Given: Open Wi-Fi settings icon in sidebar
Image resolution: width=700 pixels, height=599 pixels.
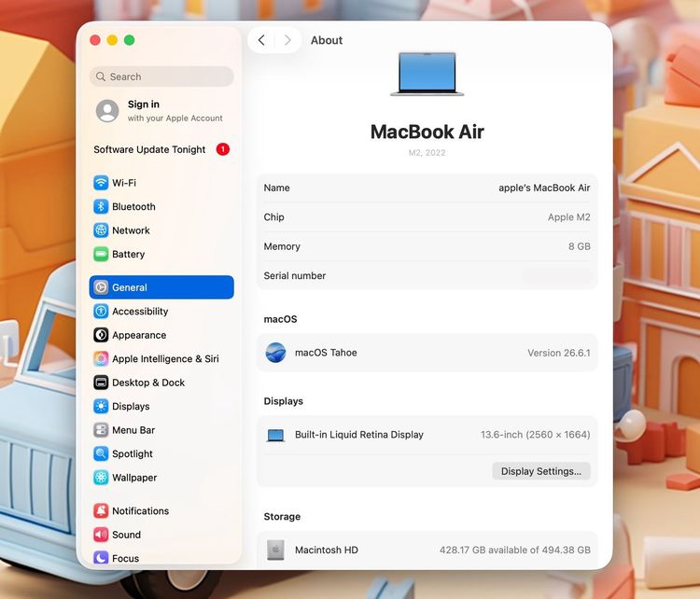Looking at the screenshot, I should pos(101,183).
